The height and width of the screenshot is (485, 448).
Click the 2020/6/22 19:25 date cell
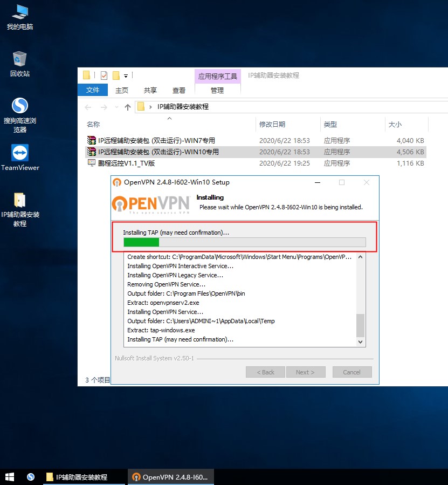[x=285, y=163]
